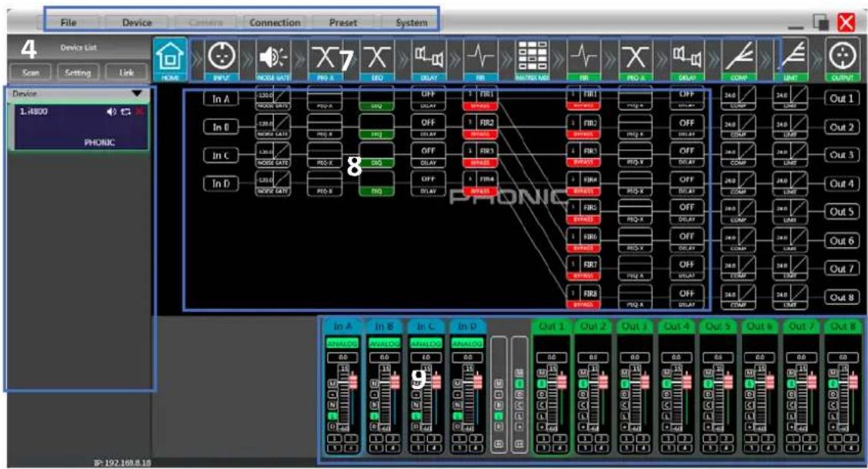This screenshot has height=469, width=868.
Task: Open the Out 3 PEQ-X block
Action: pyautogui.click(x=635, y=155)
